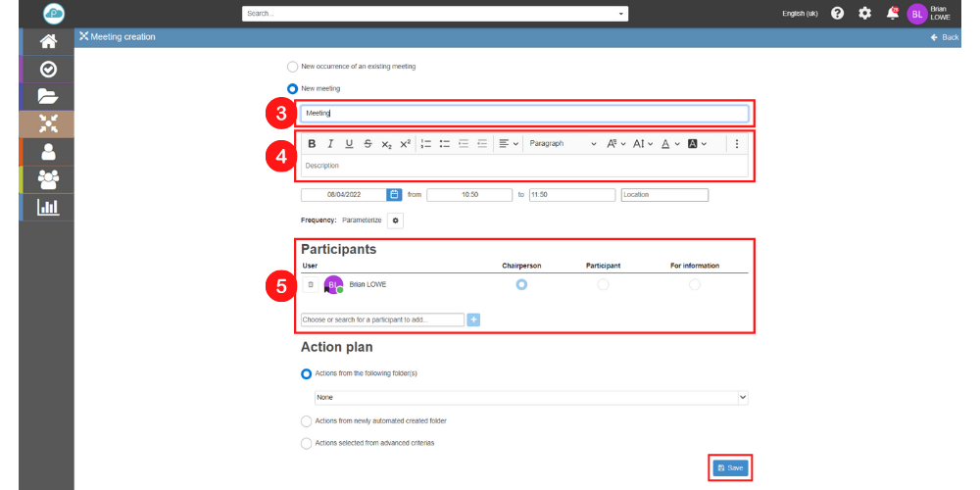This screenshot has width=980, height=490.
Task: Open the Brian LOWE user menu
Action: pos(929,13)
